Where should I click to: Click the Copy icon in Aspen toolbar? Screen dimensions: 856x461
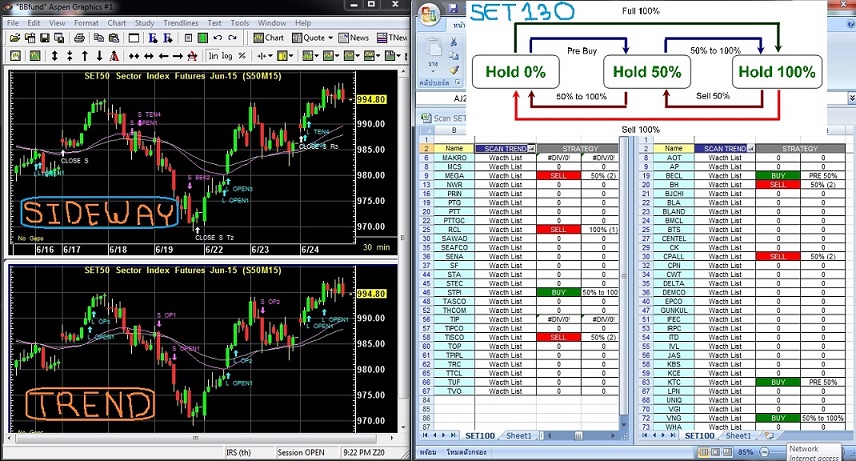[99, 38]
